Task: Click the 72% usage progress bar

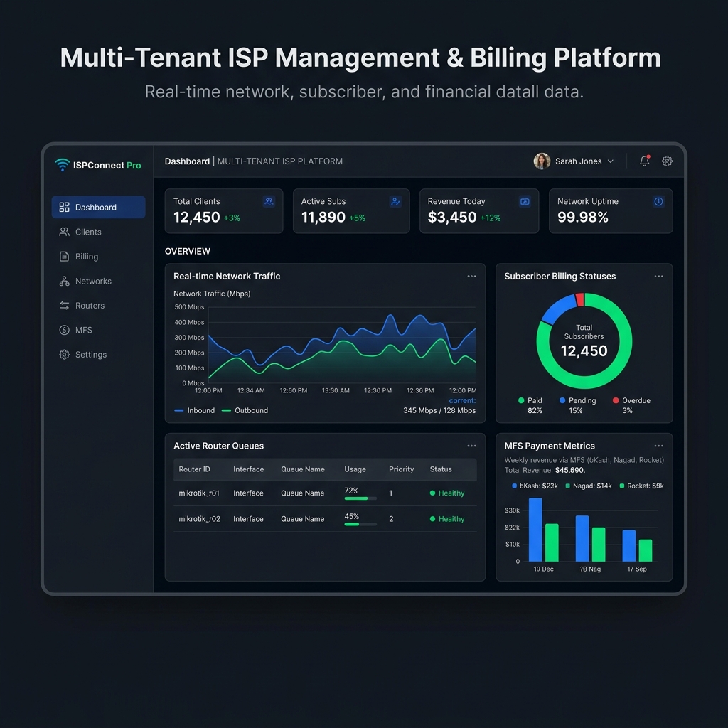Action: coord(360,498)
